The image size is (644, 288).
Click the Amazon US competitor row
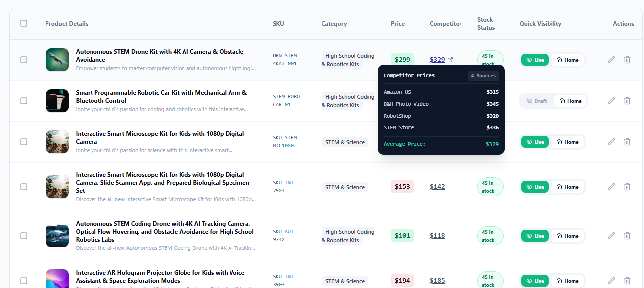click(441, 92)
